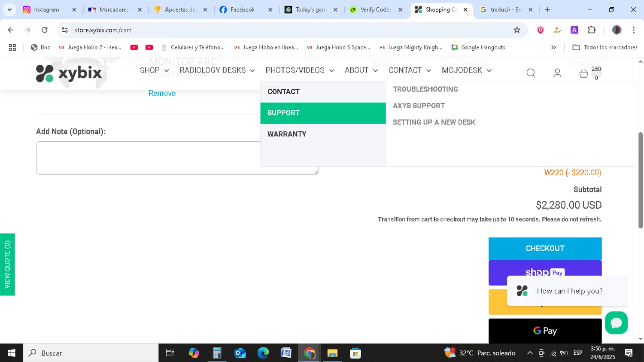Open the account profile icon
644x362 pixels.
[557, 73]
